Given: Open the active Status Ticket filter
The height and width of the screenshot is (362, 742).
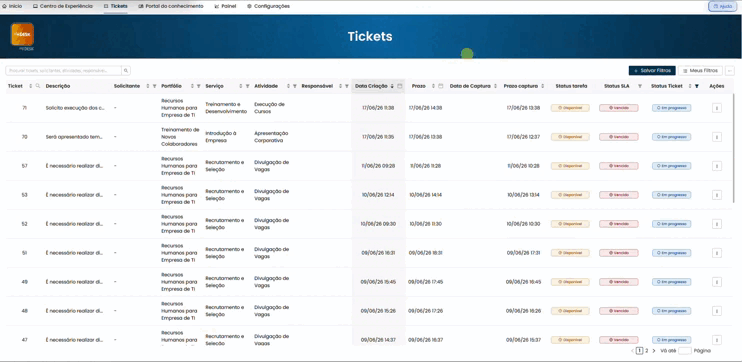Looking at the screenshot, I should click(x=696, y=86).
